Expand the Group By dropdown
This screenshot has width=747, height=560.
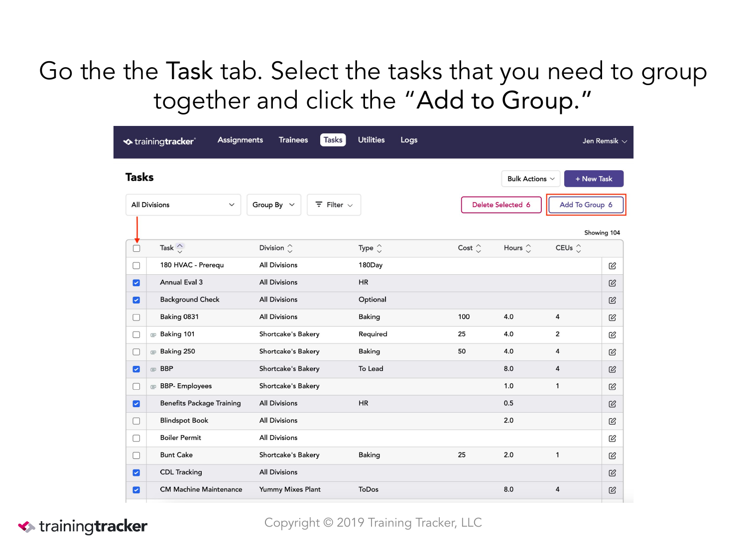pyautogui.click(x=274, y=205)
